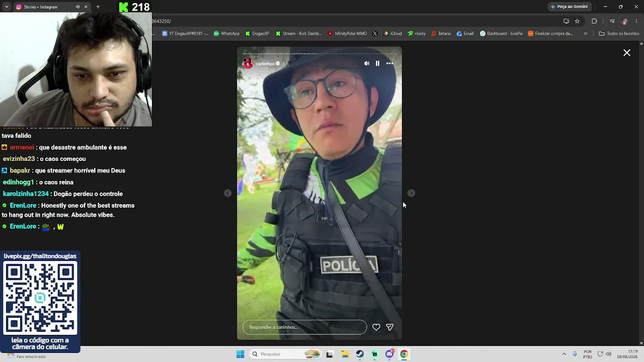
Task: Open the Finalizar compra bookmark
Action: pos(550,34)
